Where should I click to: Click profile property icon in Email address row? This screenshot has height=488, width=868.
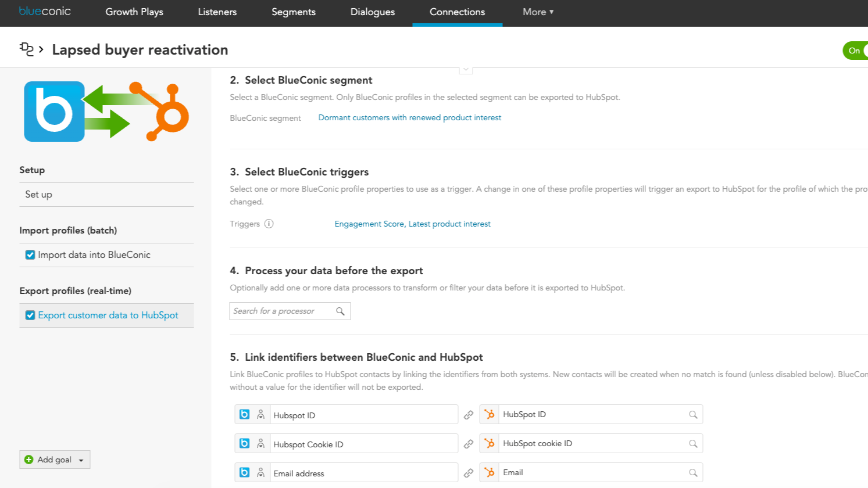pos(260,472)
